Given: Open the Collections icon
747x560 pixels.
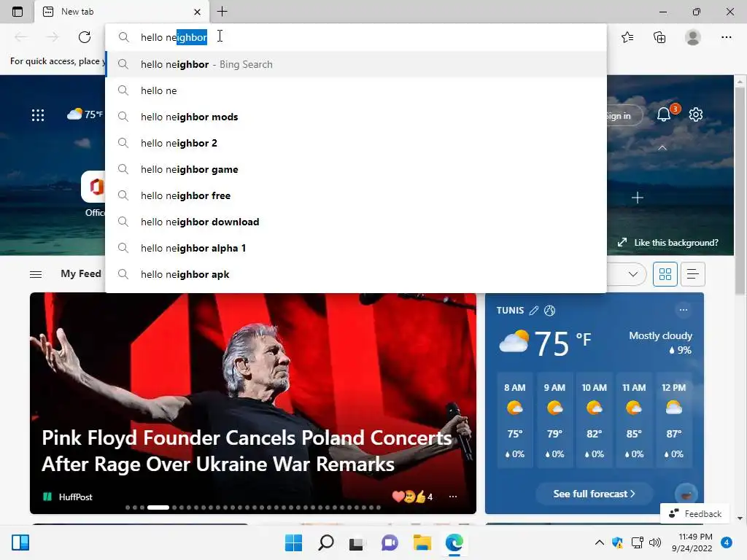Looking at the screenshot, I should 659,37.
